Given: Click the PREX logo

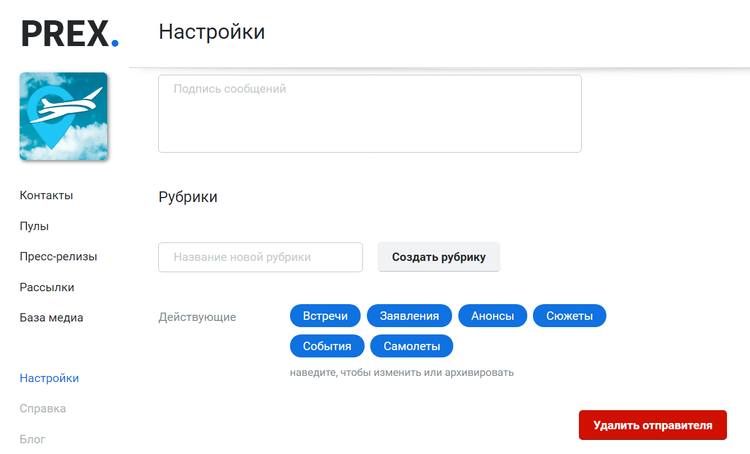Looking at the screenshot, I should (70, 33).
